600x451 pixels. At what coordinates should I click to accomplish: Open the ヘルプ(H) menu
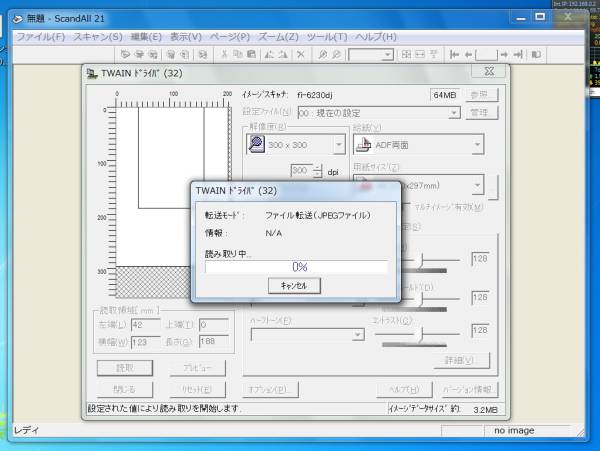pyautogui.click(x=376, y=37)
